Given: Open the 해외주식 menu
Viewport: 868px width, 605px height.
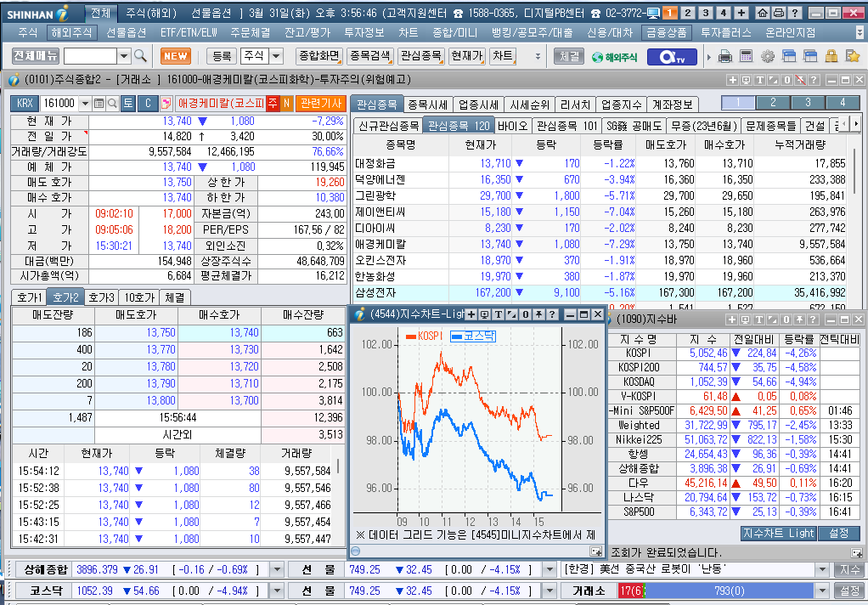Looking at the screenshot, I should point(71,32).
